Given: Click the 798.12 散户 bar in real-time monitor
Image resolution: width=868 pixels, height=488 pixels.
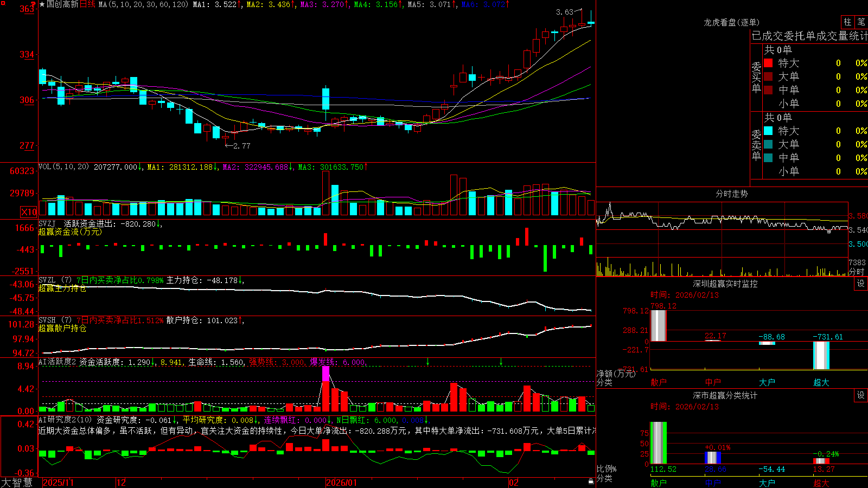Looking at the screenshot, I should point(659,325).
